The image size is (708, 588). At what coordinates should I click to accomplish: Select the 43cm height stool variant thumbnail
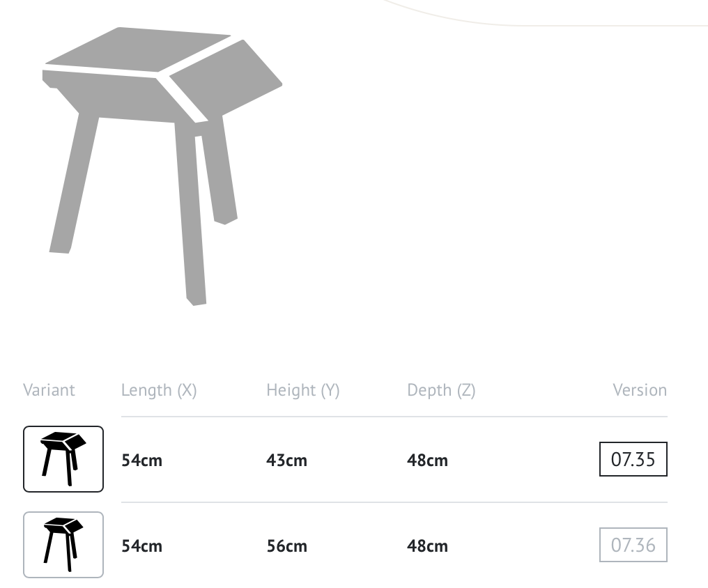pyautogui.click(x=63, y=459)
